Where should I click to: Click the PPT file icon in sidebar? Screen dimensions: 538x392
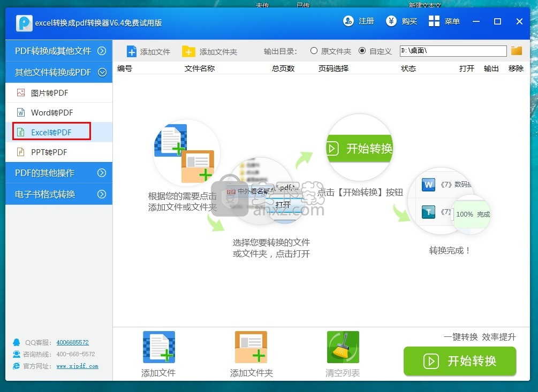(x=21, y=152)
